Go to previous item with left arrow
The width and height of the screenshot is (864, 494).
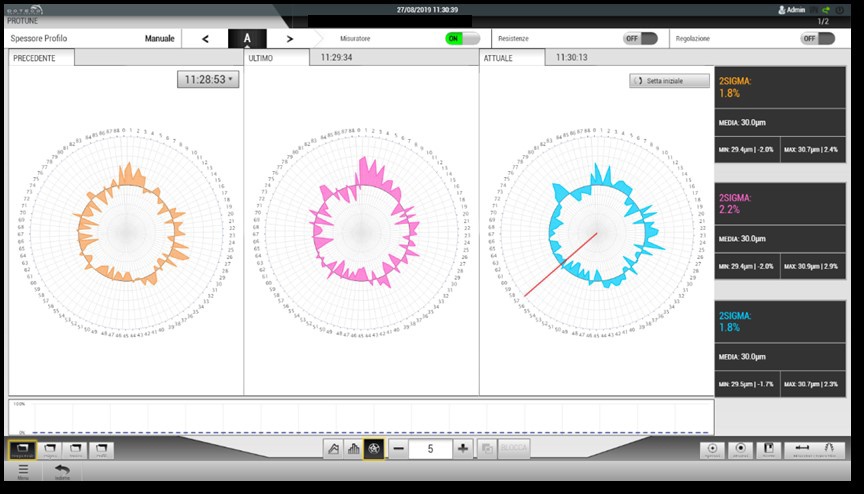(x=205, y=39)
